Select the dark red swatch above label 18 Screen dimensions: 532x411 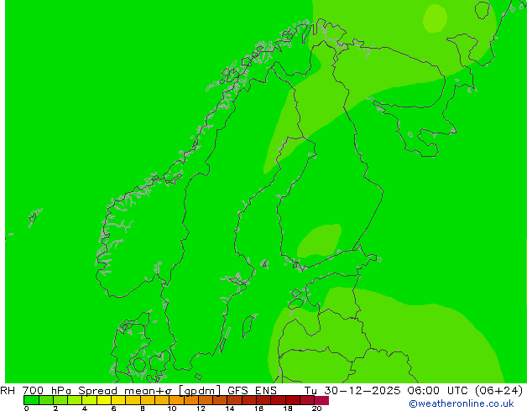click(293, 400)
